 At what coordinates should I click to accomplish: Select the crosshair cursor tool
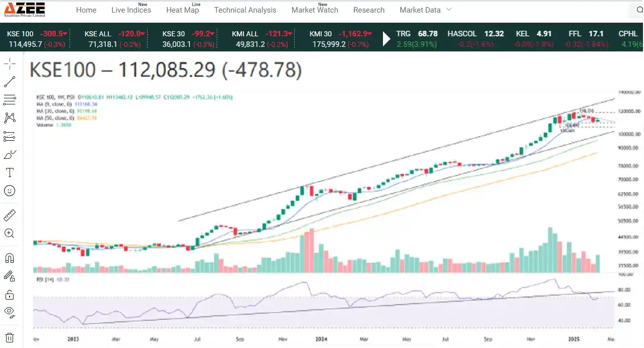click(10, 64)
